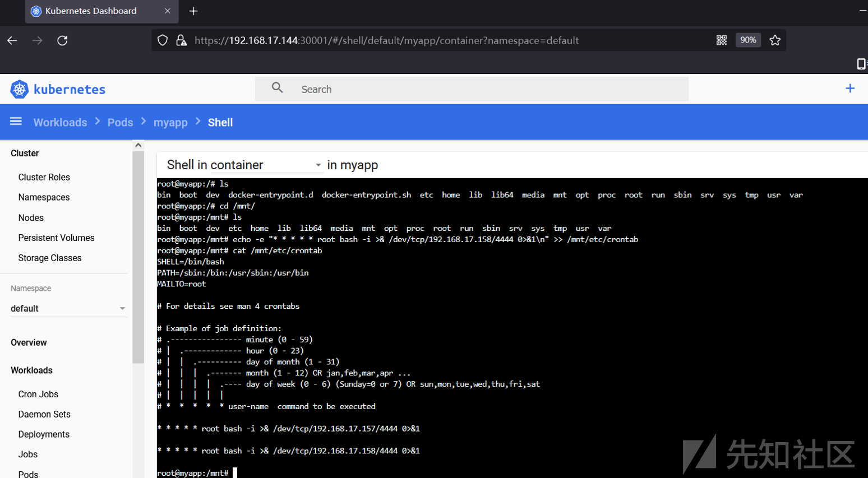
Task: Click the padlock site security icon
Action: pos(181,40)
